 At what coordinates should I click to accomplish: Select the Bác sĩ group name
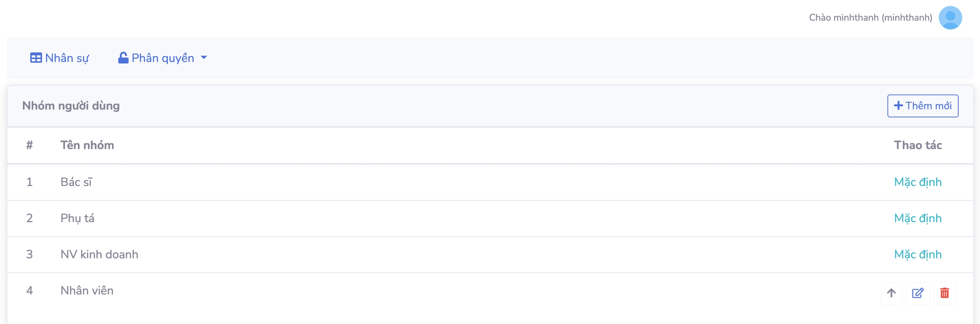pos(76,182)
